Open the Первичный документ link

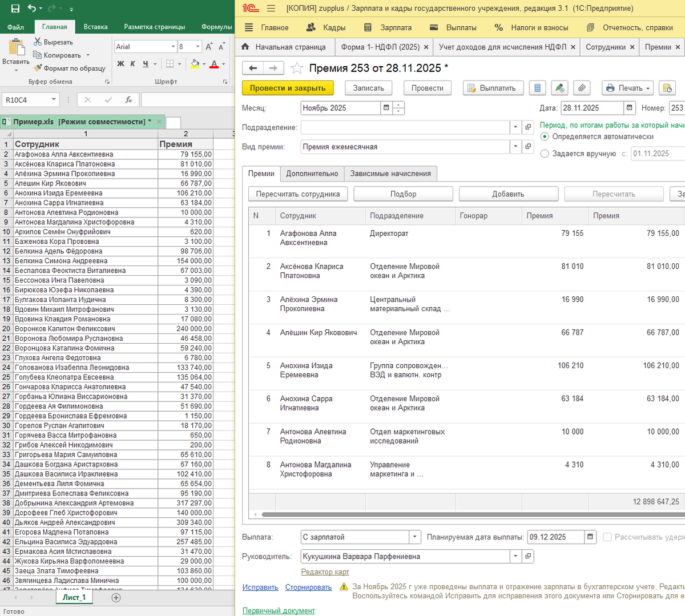[279, 610]
